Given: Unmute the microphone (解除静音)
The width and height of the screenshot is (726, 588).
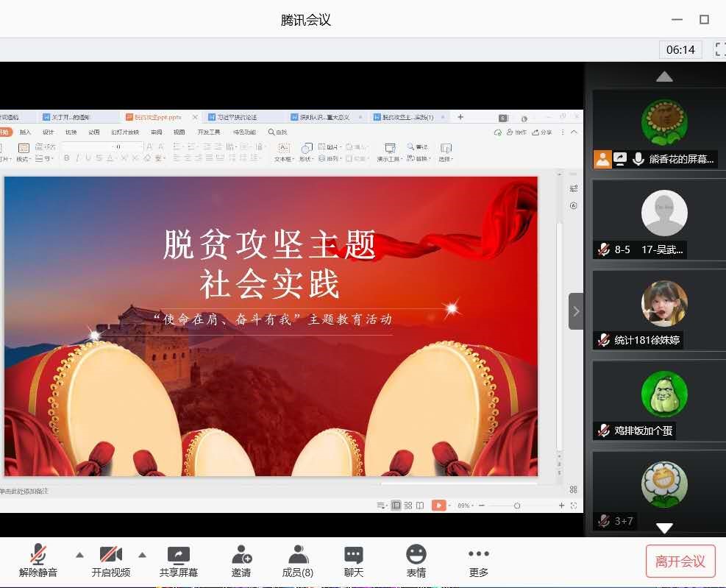Looking at the screenshot, I should pos(38,555).
